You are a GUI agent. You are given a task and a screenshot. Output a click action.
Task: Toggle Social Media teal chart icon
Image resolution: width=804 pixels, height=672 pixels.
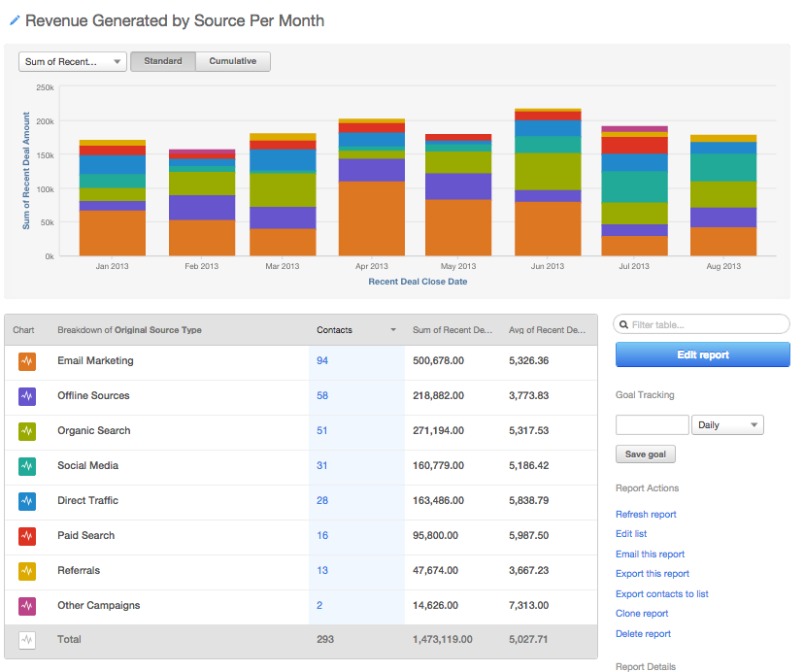click(x=27, y=466)
